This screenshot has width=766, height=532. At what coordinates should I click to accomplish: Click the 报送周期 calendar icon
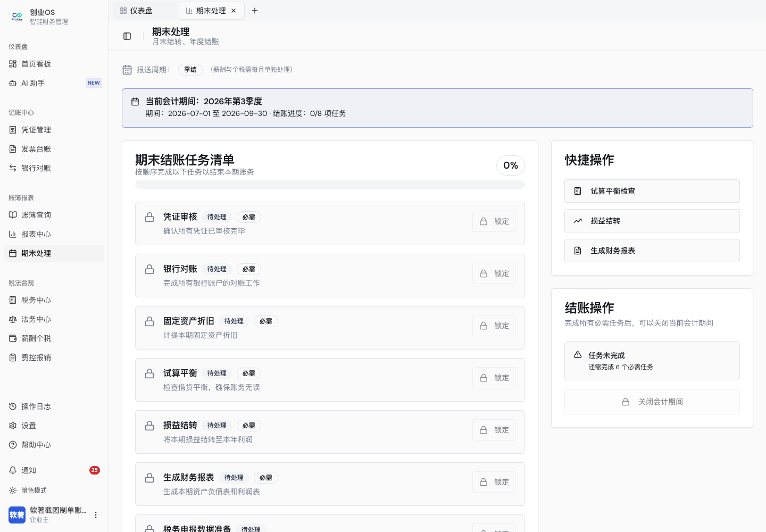tap(127, 70)
